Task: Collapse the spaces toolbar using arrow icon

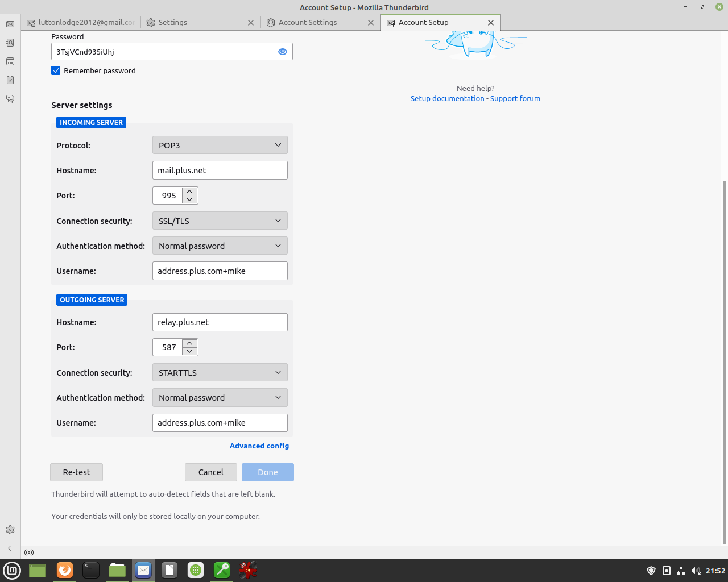Action: [x=10, y=548]
